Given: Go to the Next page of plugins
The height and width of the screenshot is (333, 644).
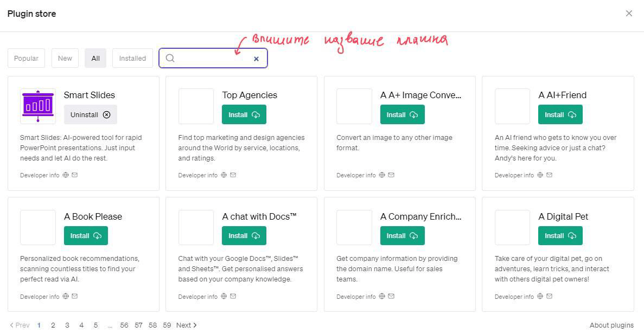Looking at the screenshot, I should coord(187,325).
